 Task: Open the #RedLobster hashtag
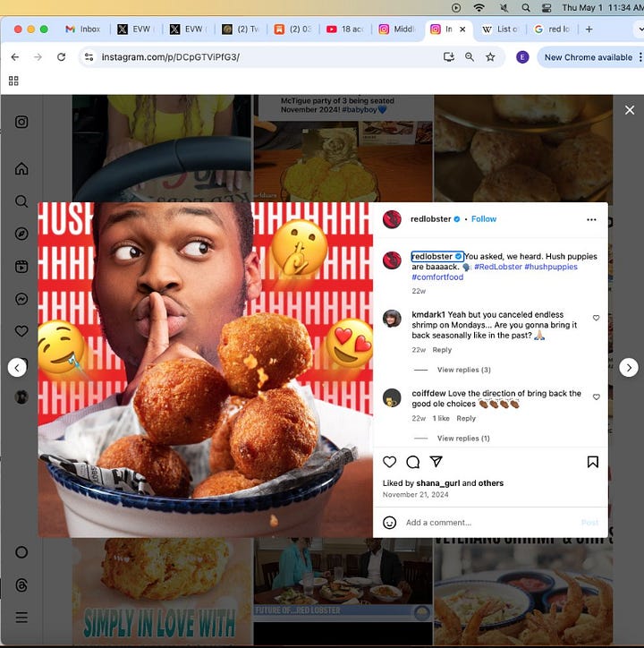click(498, 267)
